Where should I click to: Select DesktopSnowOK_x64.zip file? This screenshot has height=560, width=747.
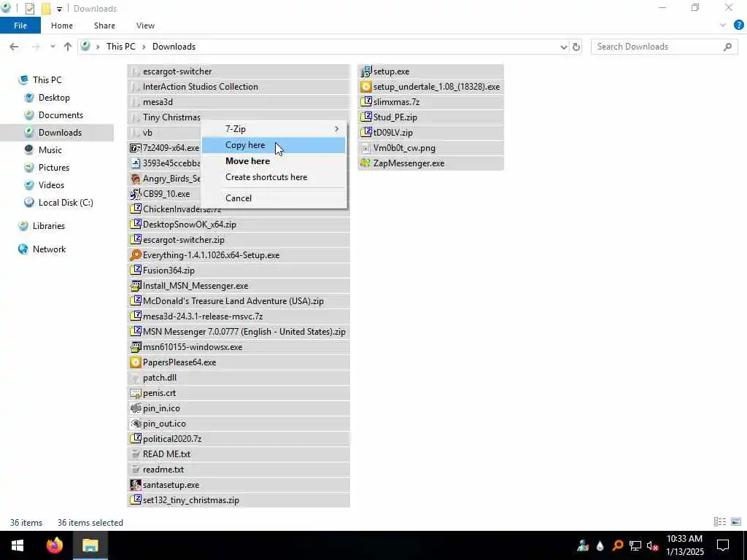click(x=239, y=225)
